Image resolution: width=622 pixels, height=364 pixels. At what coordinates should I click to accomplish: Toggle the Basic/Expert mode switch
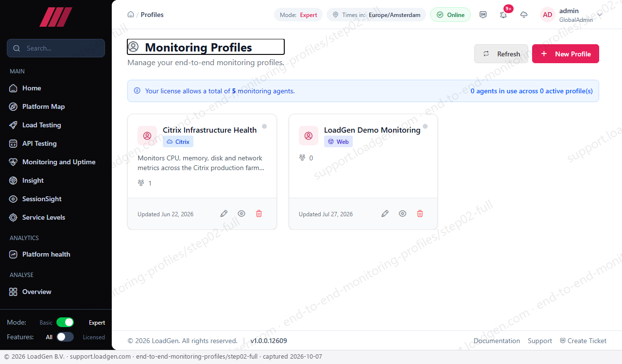click(65, 322)
